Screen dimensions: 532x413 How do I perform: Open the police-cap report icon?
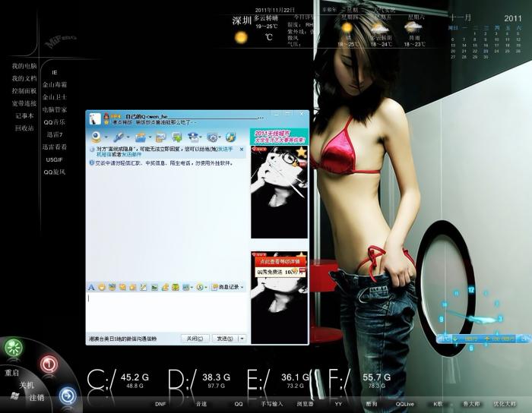193,137
